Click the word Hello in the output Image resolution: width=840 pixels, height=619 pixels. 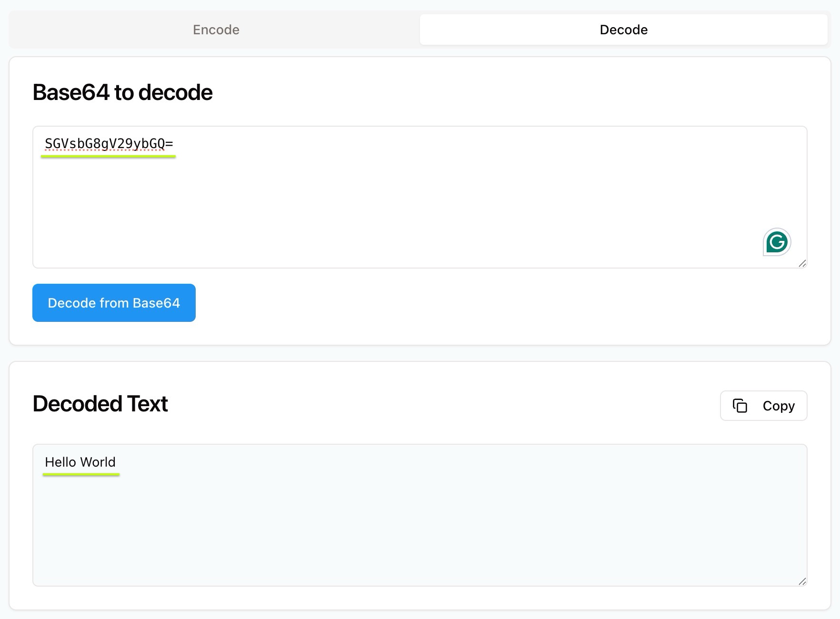pos(60,462)
